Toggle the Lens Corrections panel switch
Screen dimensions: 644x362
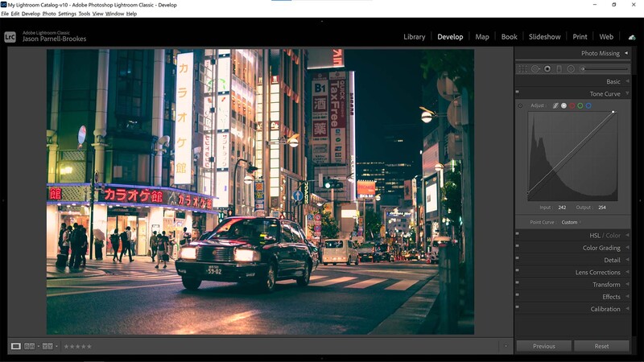click(x=517, y=270)
